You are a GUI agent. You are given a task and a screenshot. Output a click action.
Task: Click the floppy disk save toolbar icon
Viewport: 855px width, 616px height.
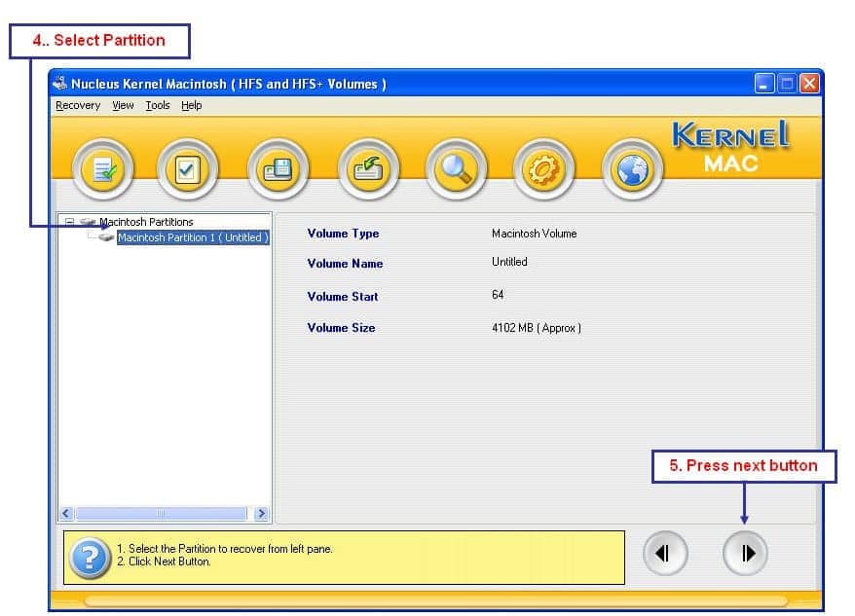click(279, 169)
